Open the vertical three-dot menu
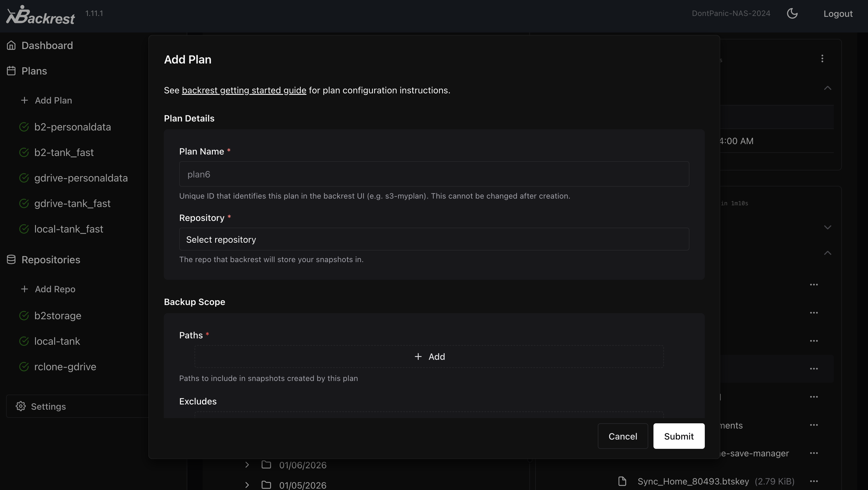Screen dimensions: 868x490 tap(822, 59)
